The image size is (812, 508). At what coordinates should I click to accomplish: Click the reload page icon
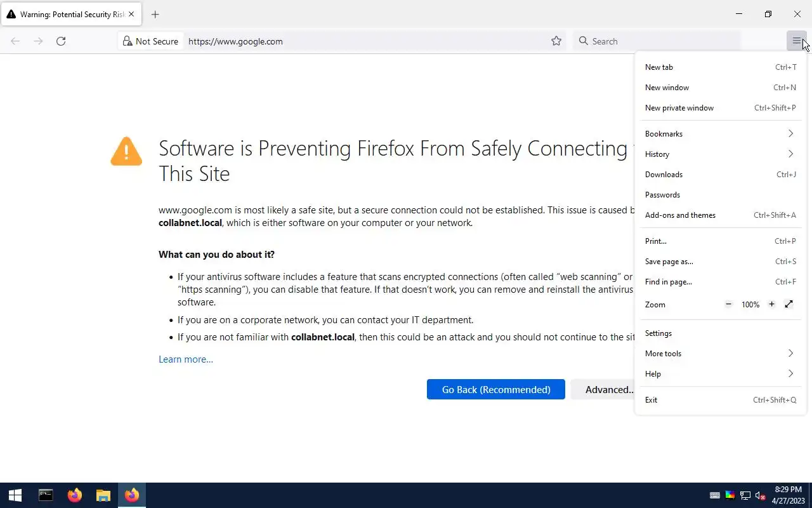click(61, 41)
